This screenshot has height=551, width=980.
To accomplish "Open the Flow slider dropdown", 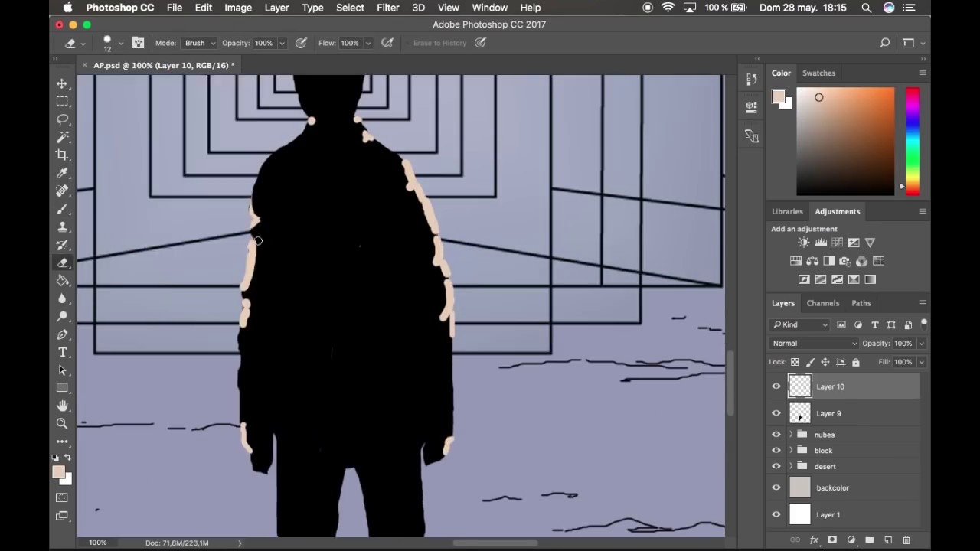I will pyautogui.click(x=368, y=43).
